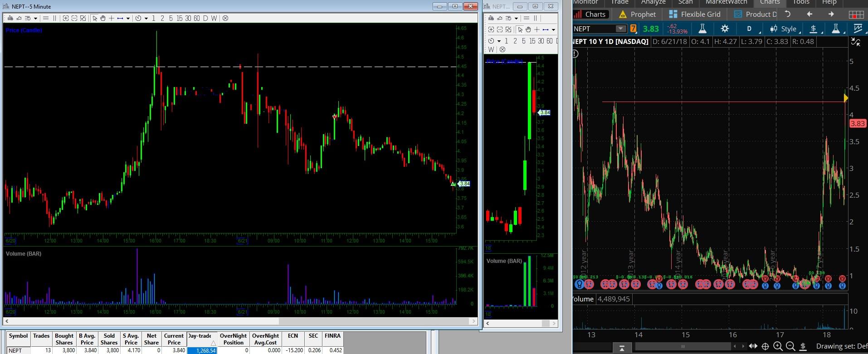The image size is (868, 354).
Task: Switch to the Flexible Grid sub-tab
Action: (x=695, y=15)
